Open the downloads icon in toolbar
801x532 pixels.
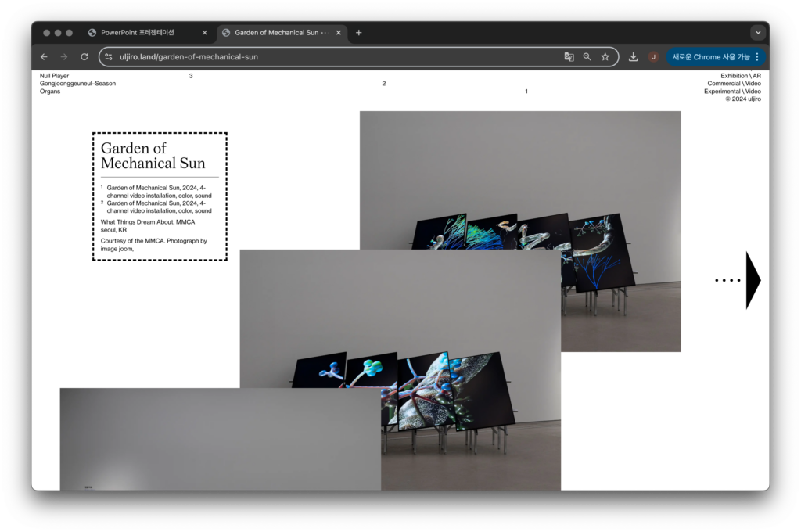634,57
